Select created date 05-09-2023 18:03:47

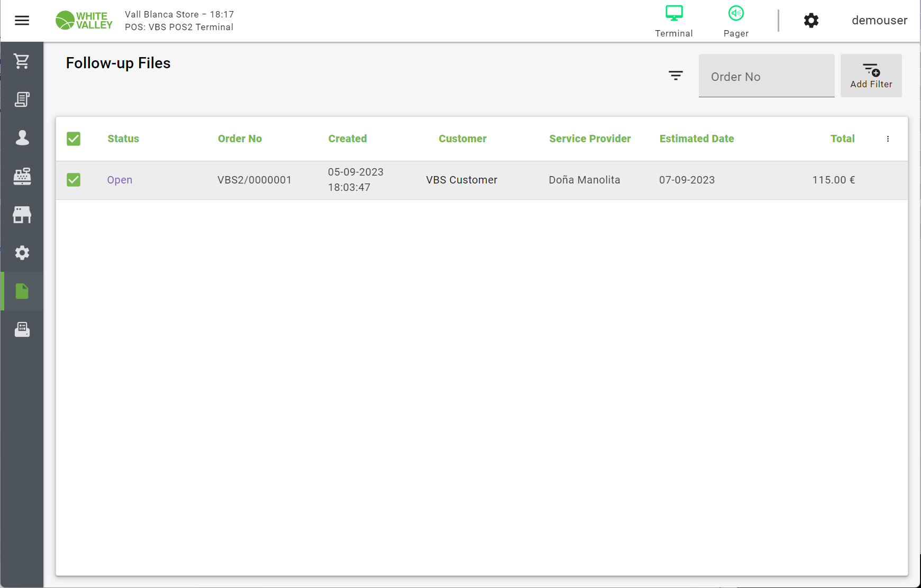[355, 180]
